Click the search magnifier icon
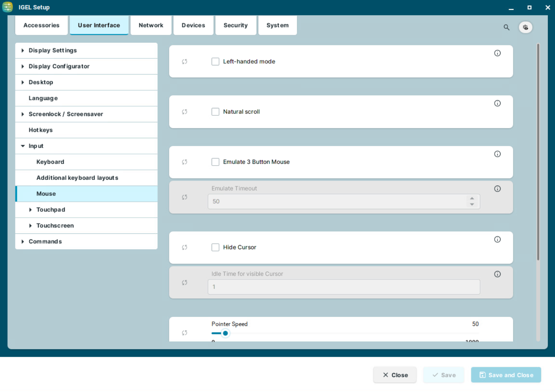 click(506, 27)
